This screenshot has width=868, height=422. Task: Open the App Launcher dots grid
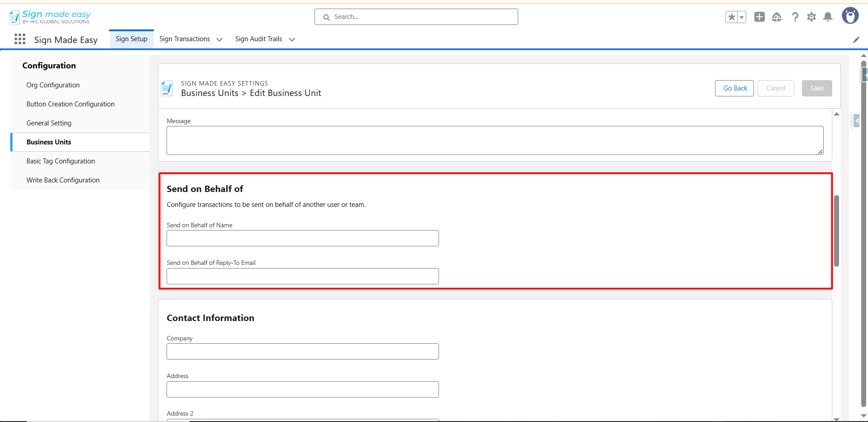pyautogui.click(x=19, y=39)
